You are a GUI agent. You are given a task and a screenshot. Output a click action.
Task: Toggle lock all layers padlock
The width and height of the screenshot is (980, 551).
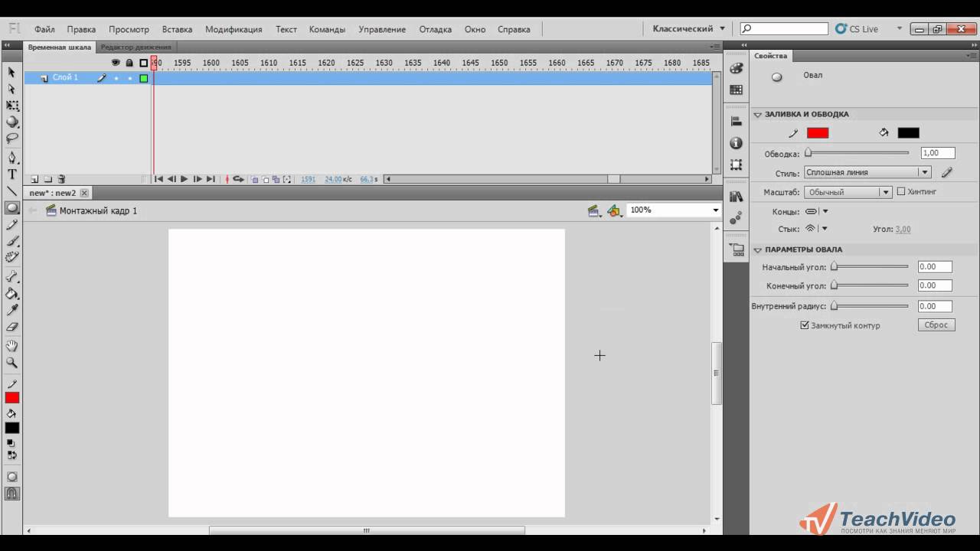[129, 63]
